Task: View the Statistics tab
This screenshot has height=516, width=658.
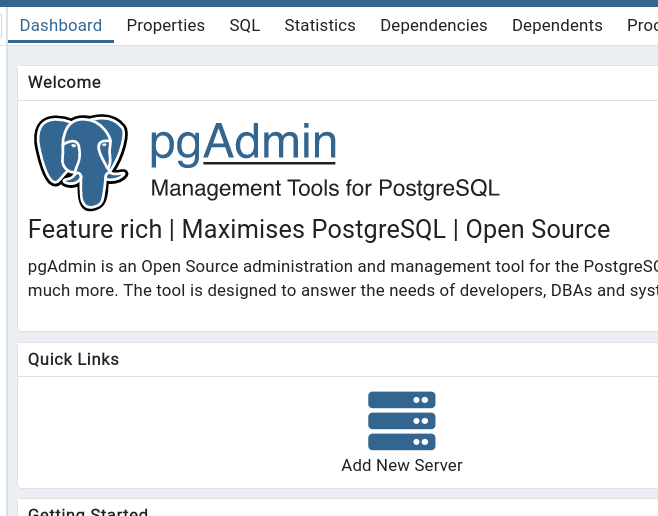Action: coord(319,25)
